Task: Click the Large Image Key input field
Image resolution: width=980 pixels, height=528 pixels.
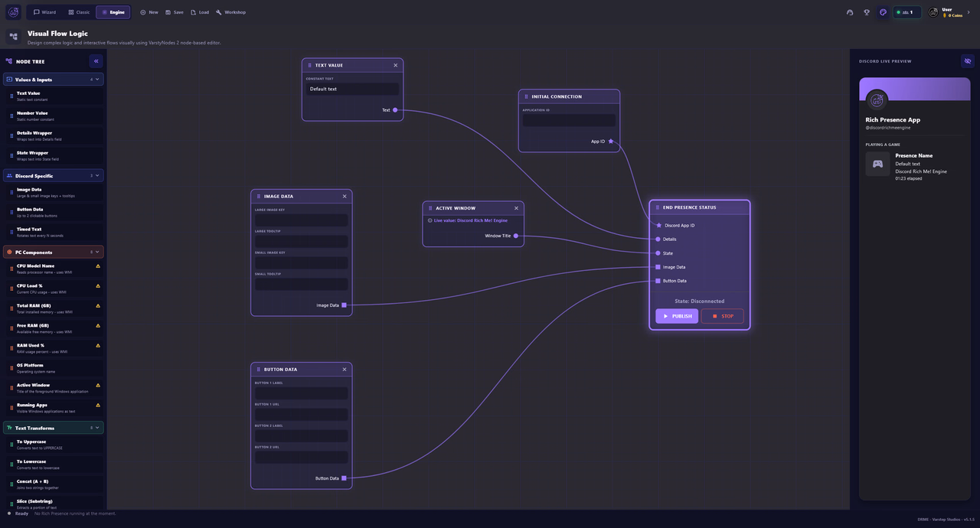Action: pyautogui.click(x=302, y=220)
